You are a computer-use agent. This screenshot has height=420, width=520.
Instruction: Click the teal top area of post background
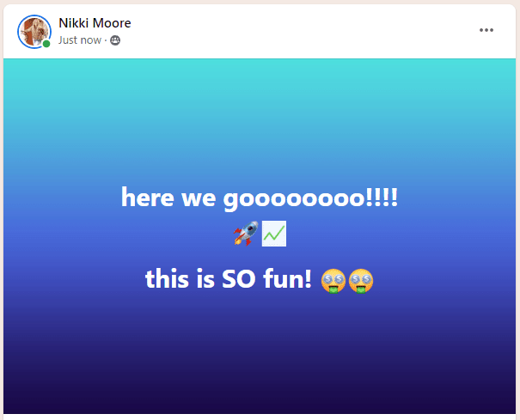coord(260,86)
